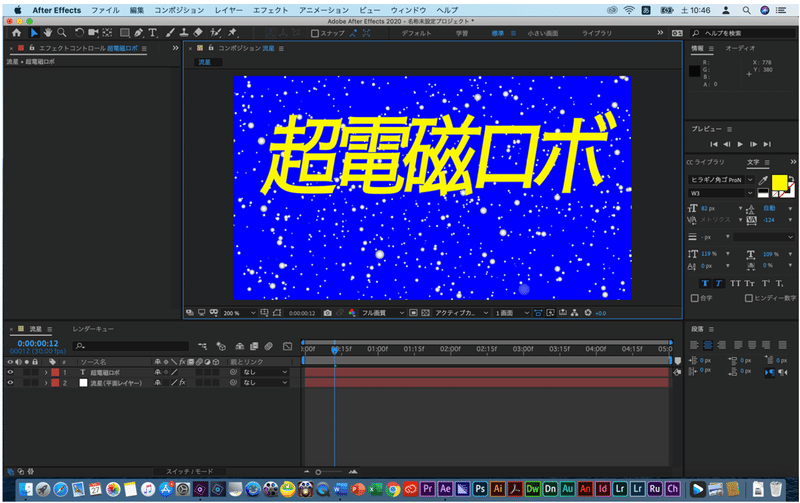
Task: Select the Eraser tool
Action: tap(198, 33)
